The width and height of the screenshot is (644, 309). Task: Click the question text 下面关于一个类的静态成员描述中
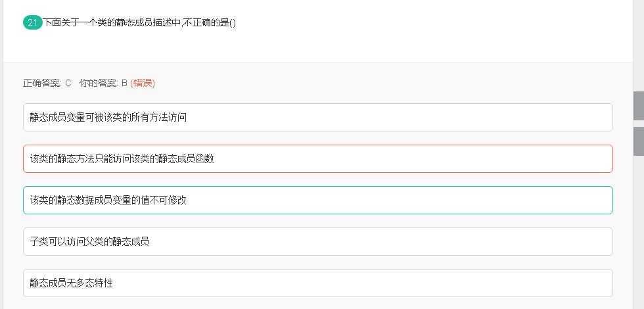click(x=140, y=22)
